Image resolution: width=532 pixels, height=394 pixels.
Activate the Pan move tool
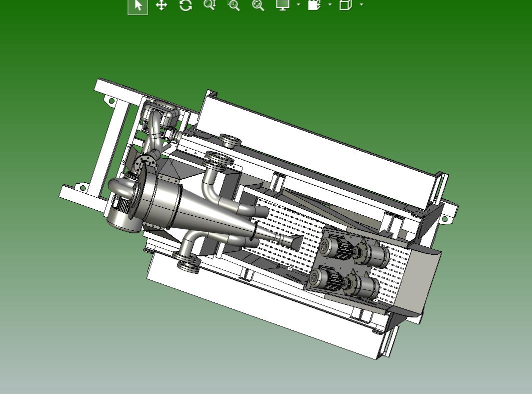pyautogui.click(x=161, y=5)
